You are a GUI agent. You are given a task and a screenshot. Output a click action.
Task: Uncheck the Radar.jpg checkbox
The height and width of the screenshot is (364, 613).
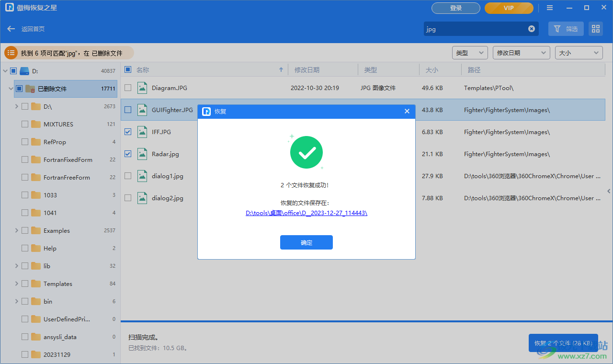pos(128,154)
